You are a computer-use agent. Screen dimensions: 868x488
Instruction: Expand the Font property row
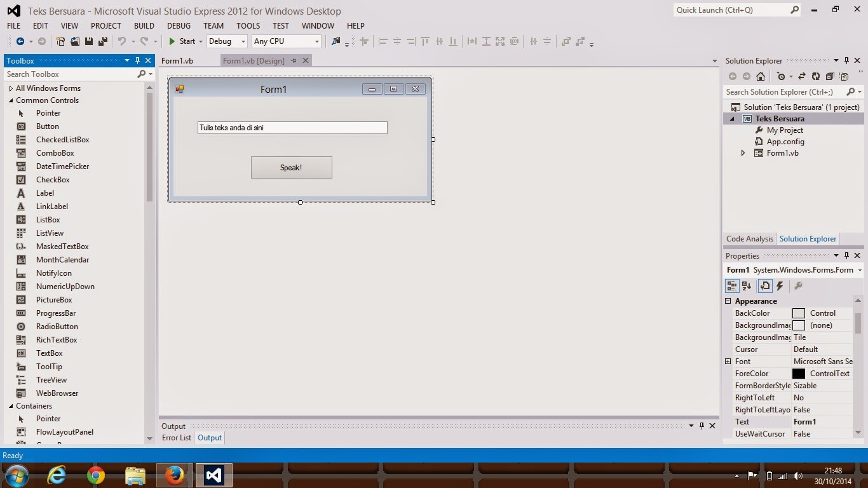728,362
